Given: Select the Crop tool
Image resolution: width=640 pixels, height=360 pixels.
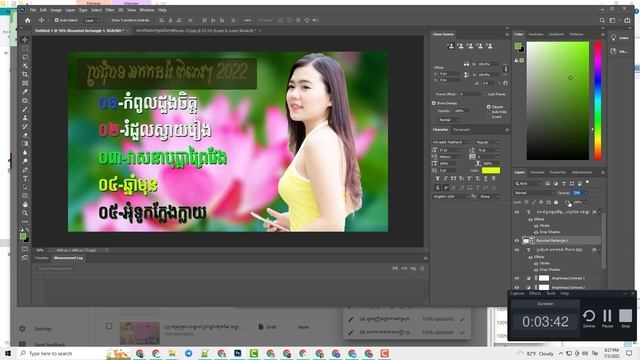Looking at the screenshot, I should 25,74.
